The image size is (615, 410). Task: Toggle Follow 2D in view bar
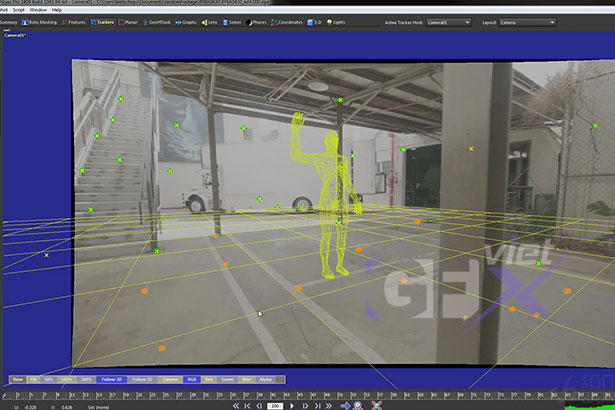111,379
